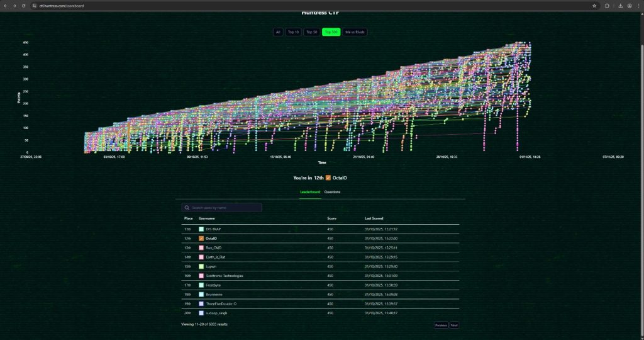Viewport: 644px width, 340px height.
Task: Open the browser extensions icon
Action: pos(608,6)
